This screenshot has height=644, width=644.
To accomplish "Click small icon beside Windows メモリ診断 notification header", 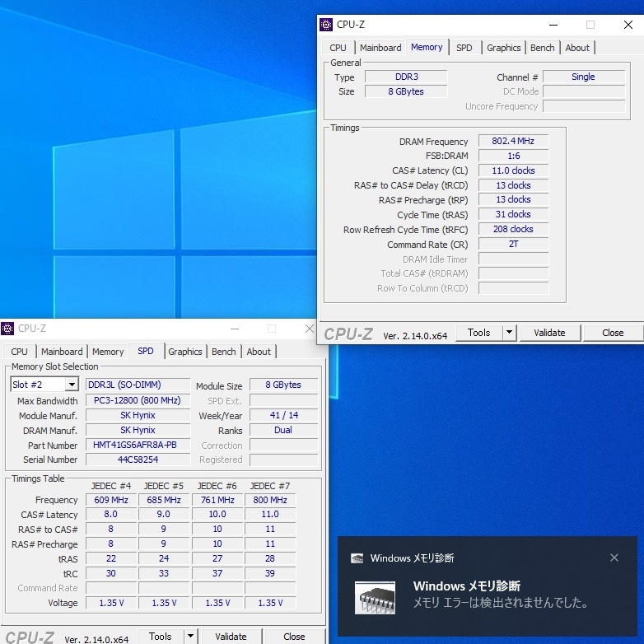I will click(357, 558).
